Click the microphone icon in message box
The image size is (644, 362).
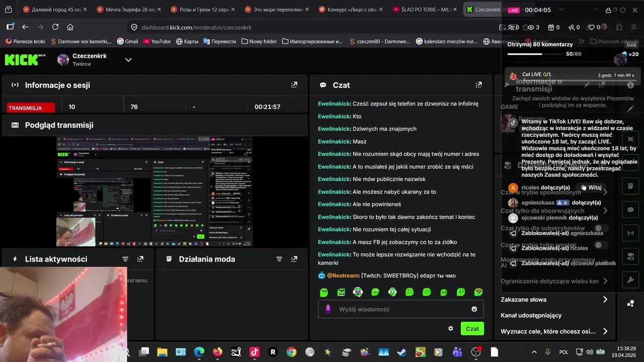pos(328,309)
